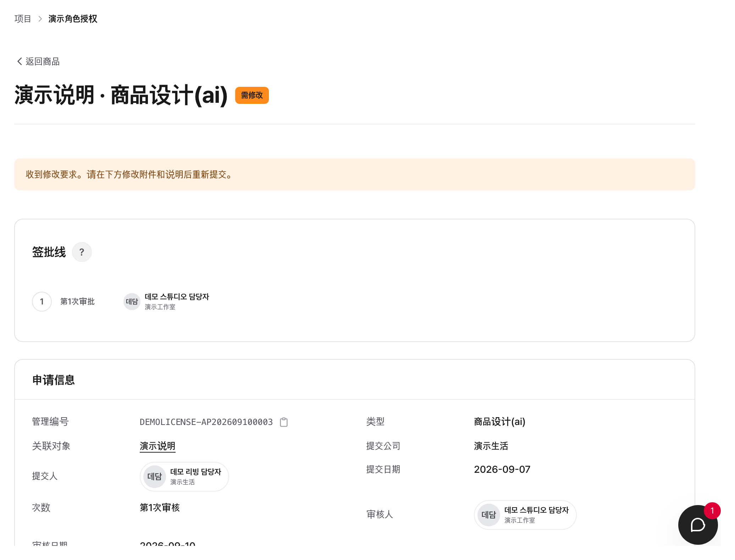Viewport: 735px width, 560px height.
Task: Click the 关联对象 field label
Action: click(x=51, y=446)
